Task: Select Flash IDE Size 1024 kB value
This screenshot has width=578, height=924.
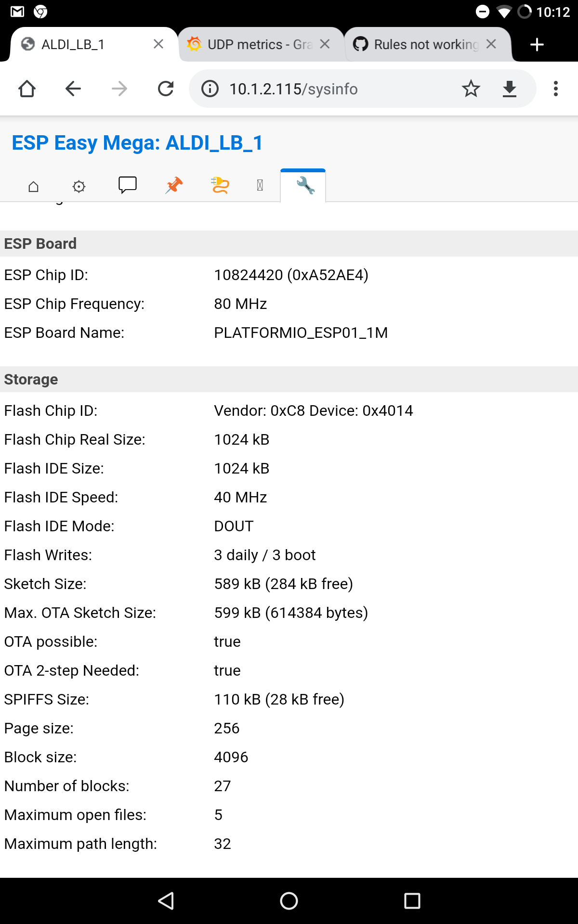Action: pyautogui.click(x=241, y=468)
